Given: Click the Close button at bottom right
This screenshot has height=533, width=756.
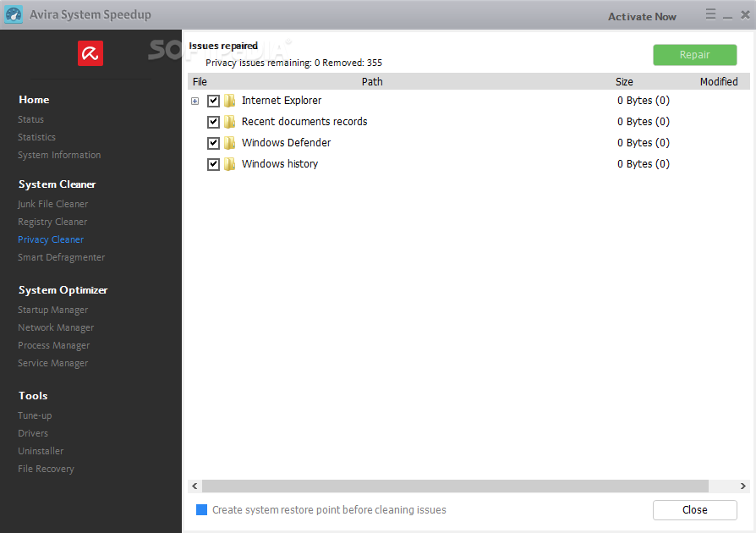Looking at the screenshot, I should 695,510.
